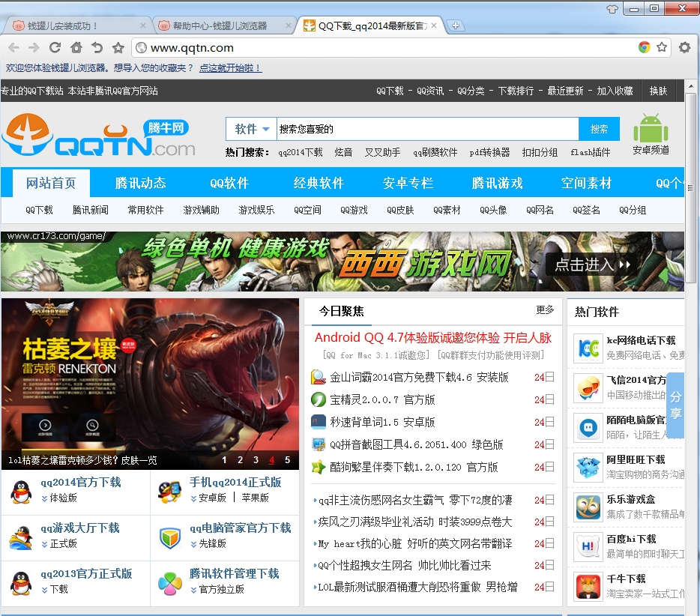Click the 点这就开始啦 import link
The image size is (700, 616).
[230, 68]
